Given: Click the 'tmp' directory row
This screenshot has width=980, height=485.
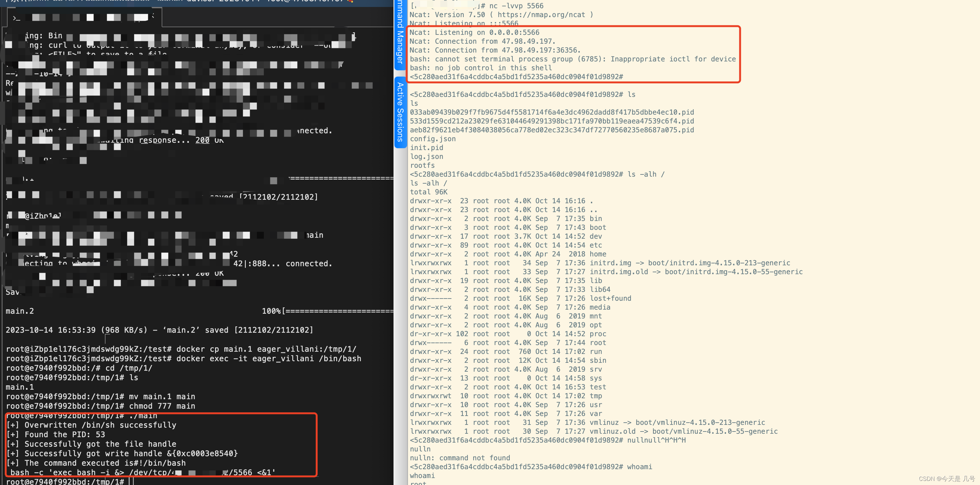Looking at the screenshot, I should click(506, 396).
